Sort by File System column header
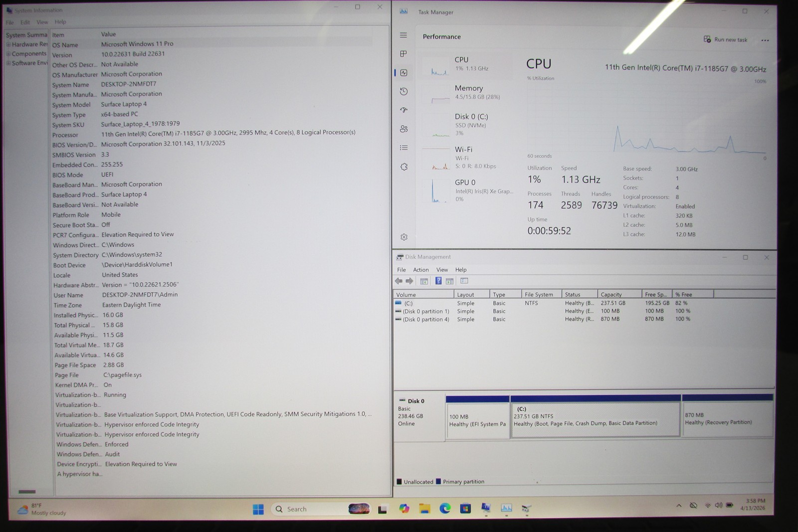Image resolution: width=798 pixels, height=532 pixels. click(x=541, y=295)
